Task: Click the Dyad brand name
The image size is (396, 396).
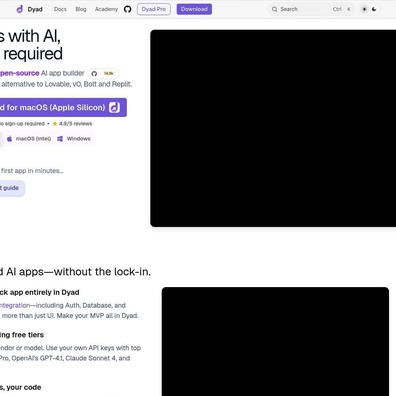Action: click(x=35, y=9)
